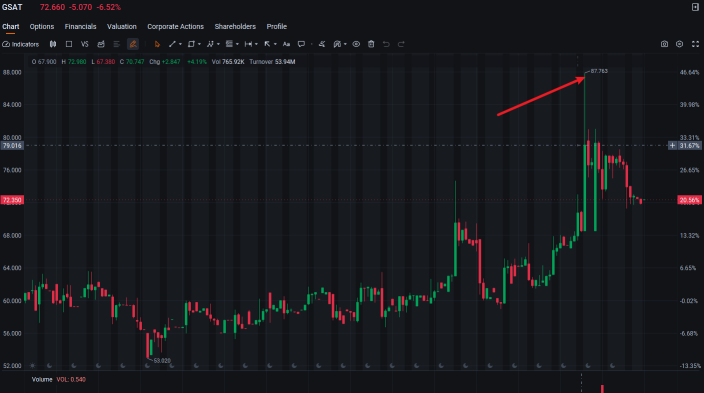Click the 87.763 high price label

pyautogui.click(x=599, y=71)
